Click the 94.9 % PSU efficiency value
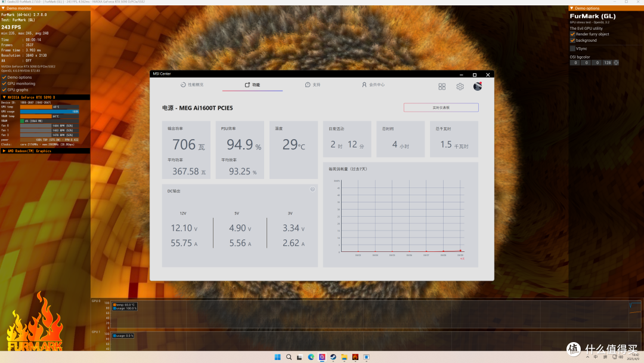This screenshot has height=363, width=644. pyautogui.click(x=243, y=144)
